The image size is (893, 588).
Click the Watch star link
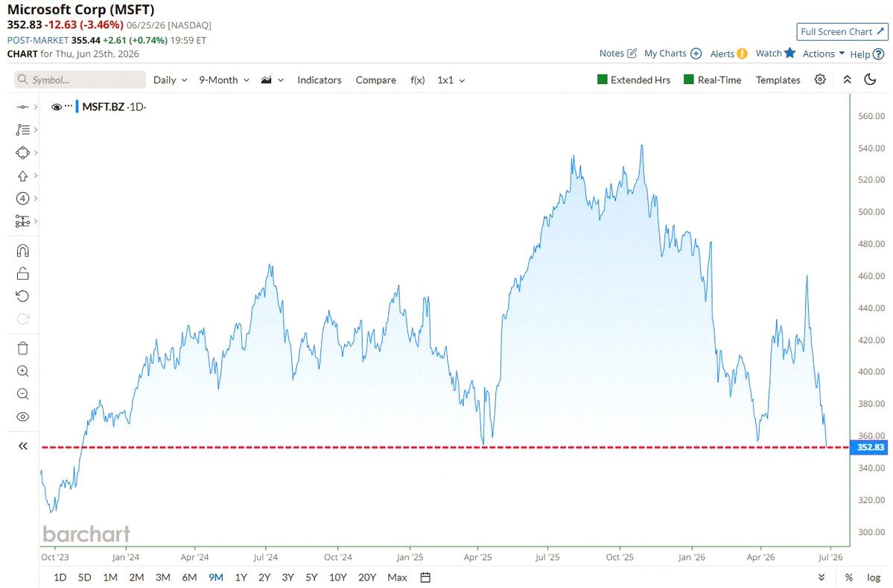pos(775,53)
